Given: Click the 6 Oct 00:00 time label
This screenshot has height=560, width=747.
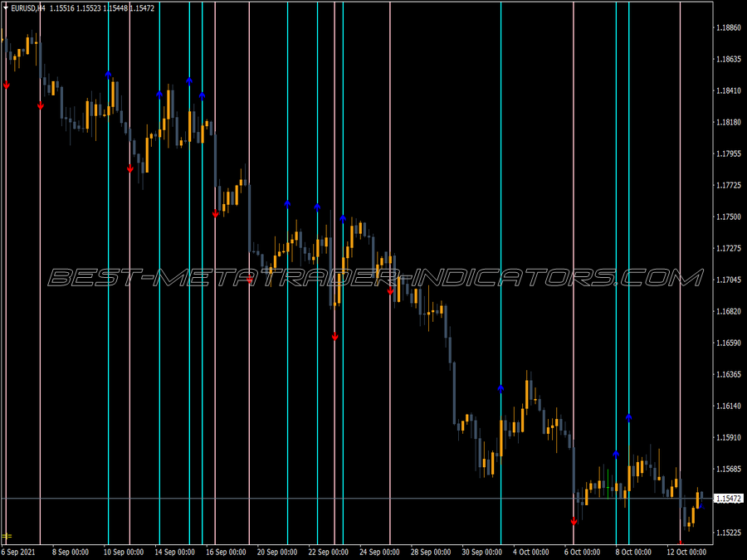Looking at the screenshot, I should (582, 552).
